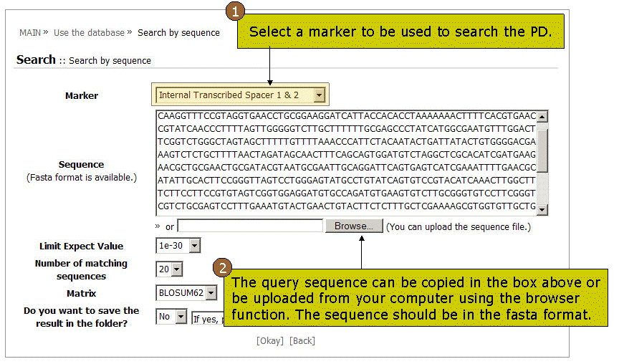This screenshot has height=364, width=619.
Task: Open the 'Use the database' breadcrumb link
Action: 89,33
